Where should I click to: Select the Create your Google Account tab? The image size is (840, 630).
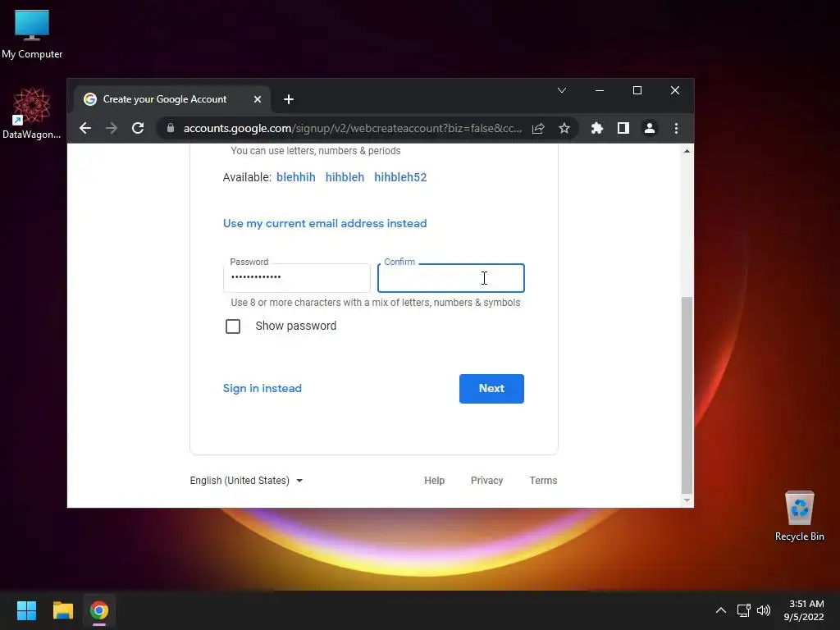[171, 99]
